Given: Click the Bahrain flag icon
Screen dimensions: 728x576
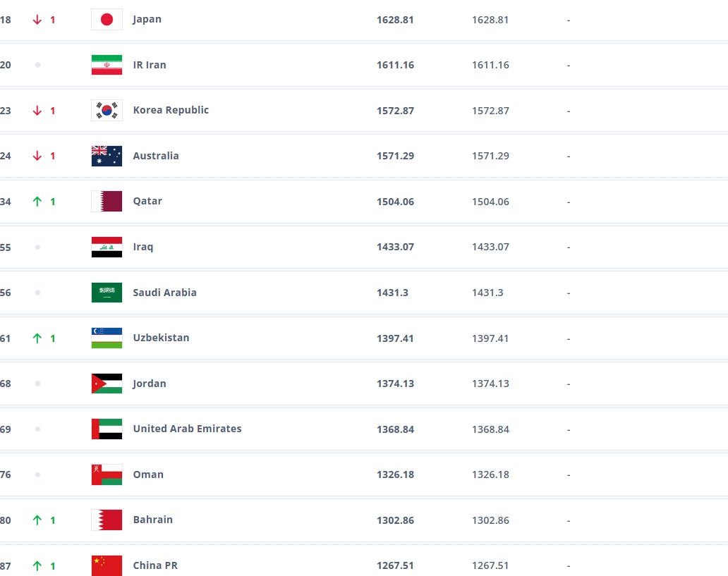Looking at the screenshot, I should pos(107,520).
